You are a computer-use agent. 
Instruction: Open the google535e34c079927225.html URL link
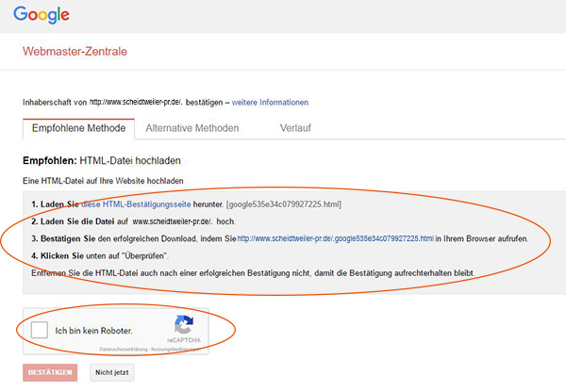click(x=335, y=238)
